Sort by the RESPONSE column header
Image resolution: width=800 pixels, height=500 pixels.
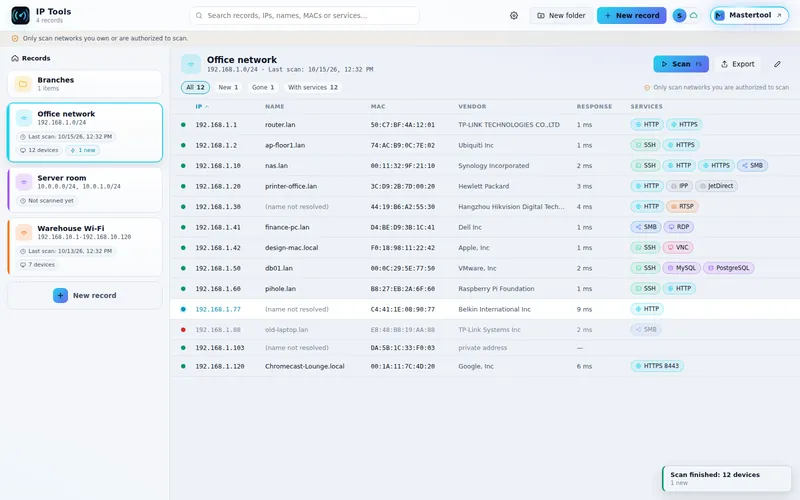point(594,107)
